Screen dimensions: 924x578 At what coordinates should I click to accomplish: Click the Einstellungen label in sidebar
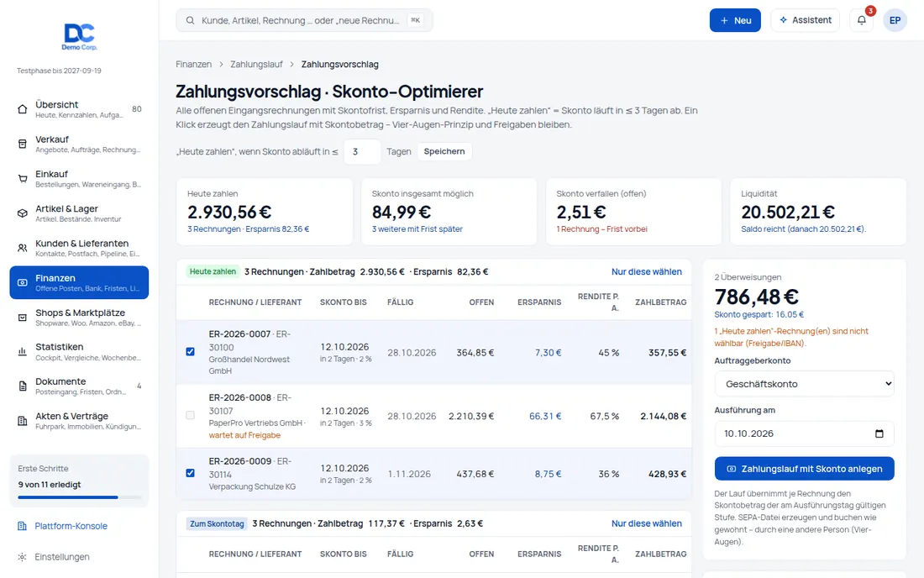[x=62, y=557]
